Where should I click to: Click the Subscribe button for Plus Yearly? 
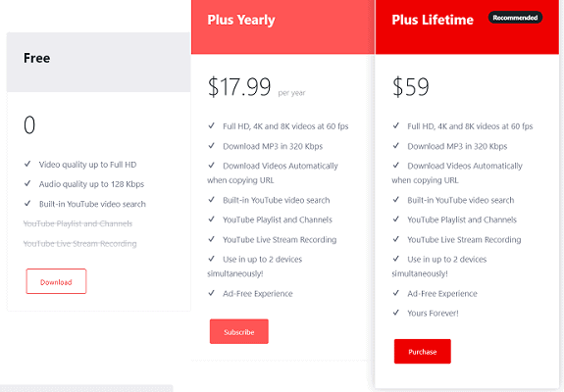239,331
